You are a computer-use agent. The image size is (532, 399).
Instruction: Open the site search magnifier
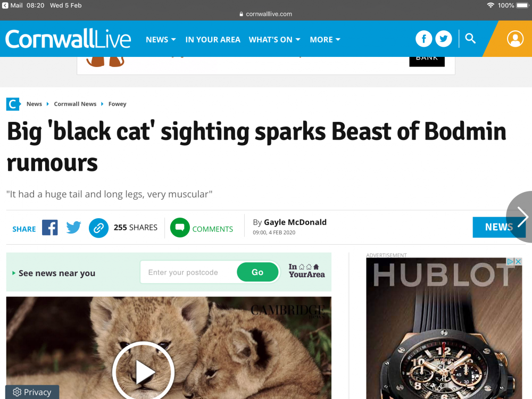(x=470, y=39)
